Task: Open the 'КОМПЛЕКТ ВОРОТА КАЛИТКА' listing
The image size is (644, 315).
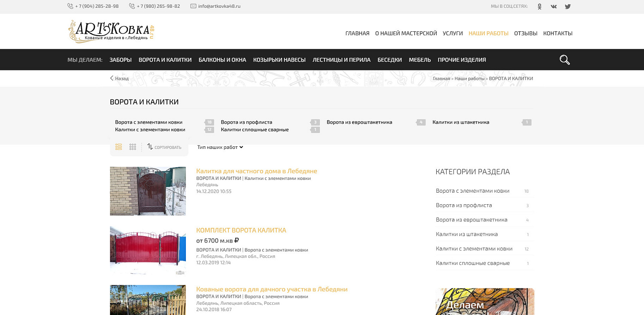Action: click(x=241, y=230)
